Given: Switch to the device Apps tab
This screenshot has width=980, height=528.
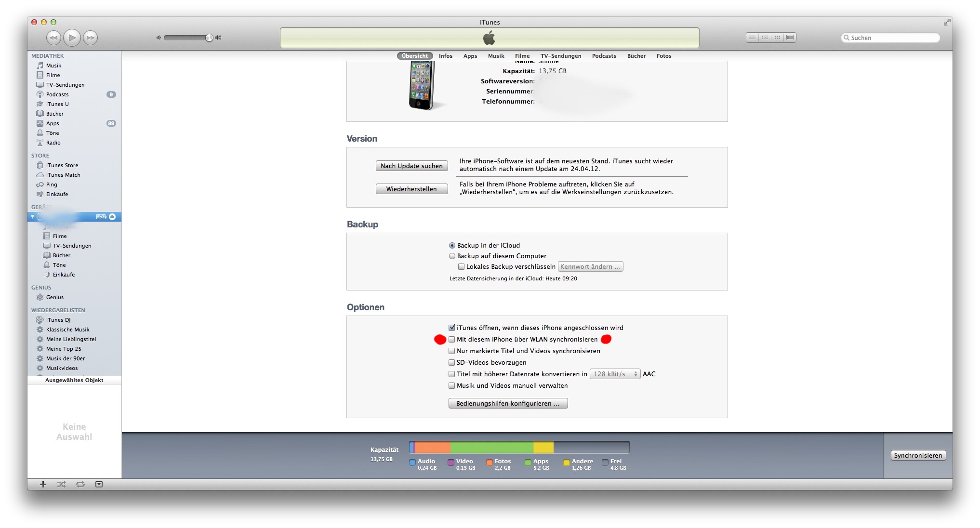Looking at the screenshot, I should coord(470,56).
